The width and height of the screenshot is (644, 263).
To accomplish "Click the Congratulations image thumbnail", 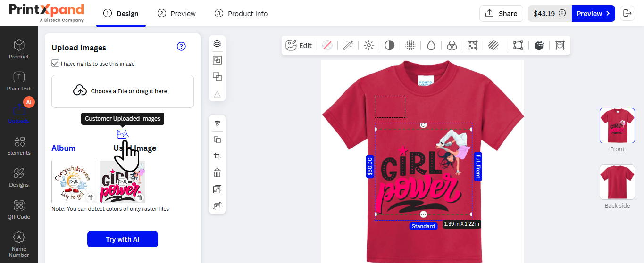I will pos(74,181).
